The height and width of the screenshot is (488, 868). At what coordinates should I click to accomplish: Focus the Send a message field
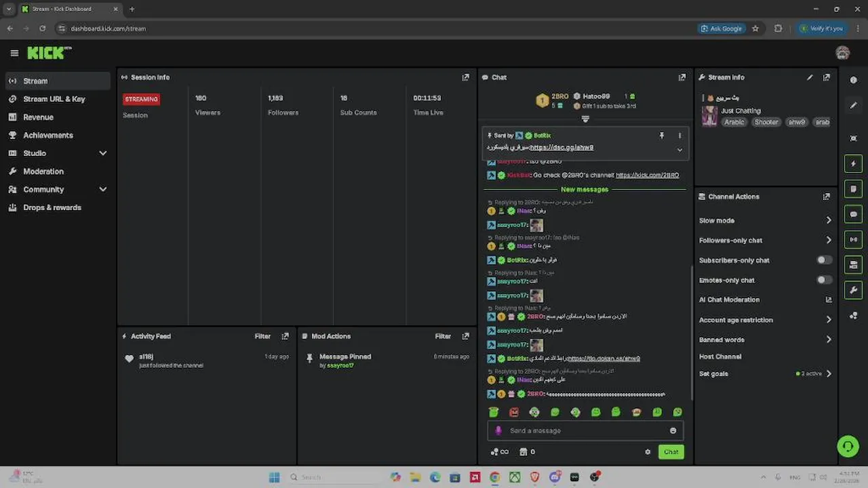585,430
